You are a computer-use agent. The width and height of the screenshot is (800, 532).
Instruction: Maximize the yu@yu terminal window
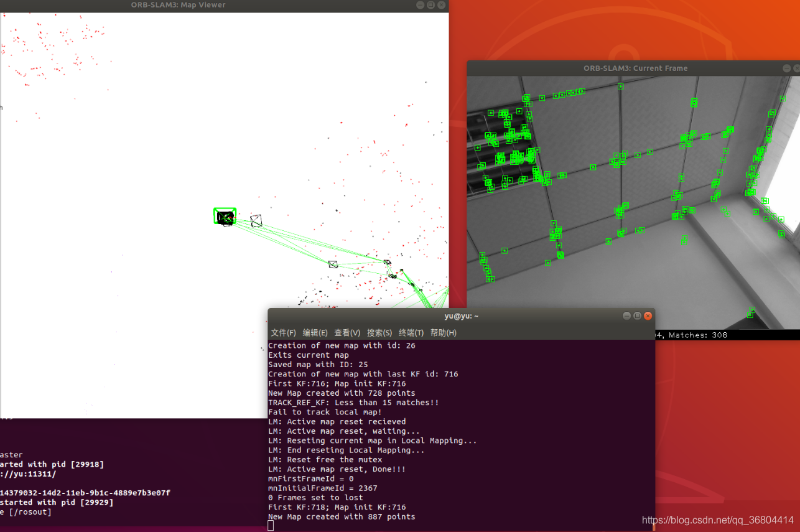coord(637,316)
